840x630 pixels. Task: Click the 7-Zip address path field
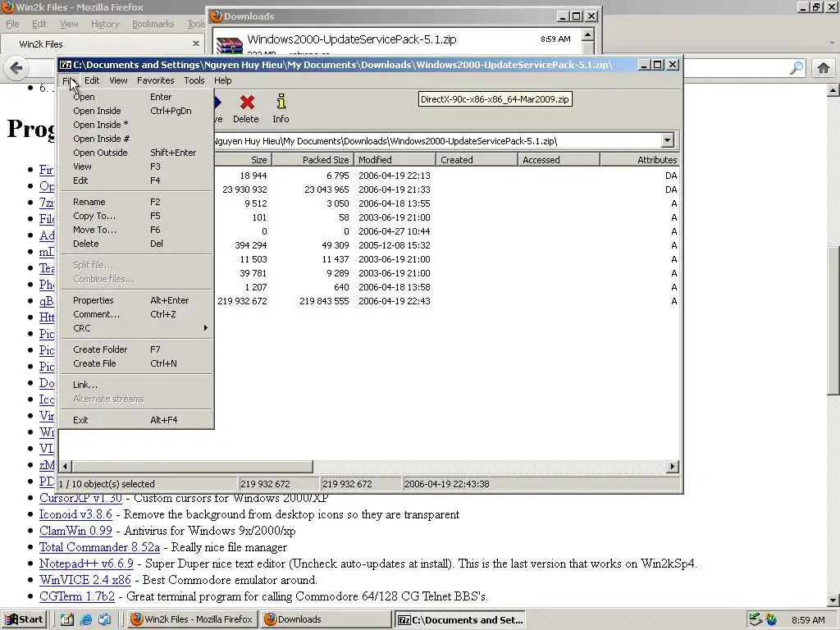(437, 141)
